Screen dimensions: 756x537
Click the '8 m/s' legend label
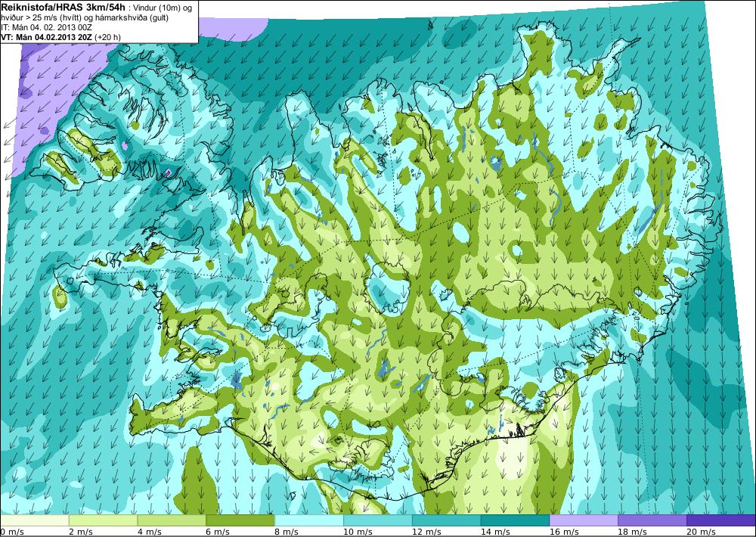[287, 532]
